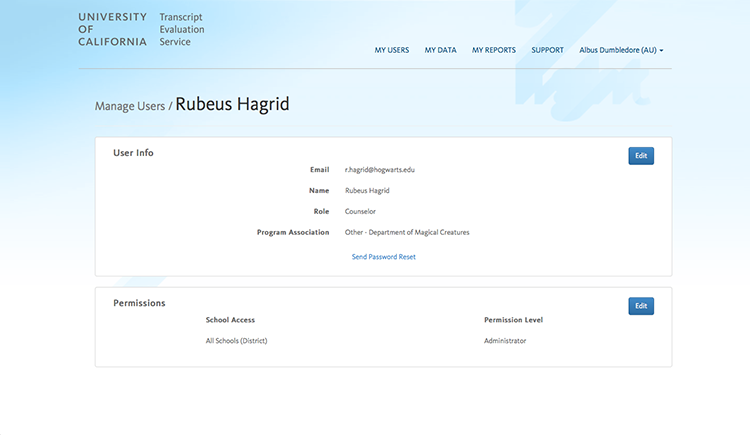This screenshot has width=750, height=435.
Task: Click the School Access column header
Action: [230, 320]
